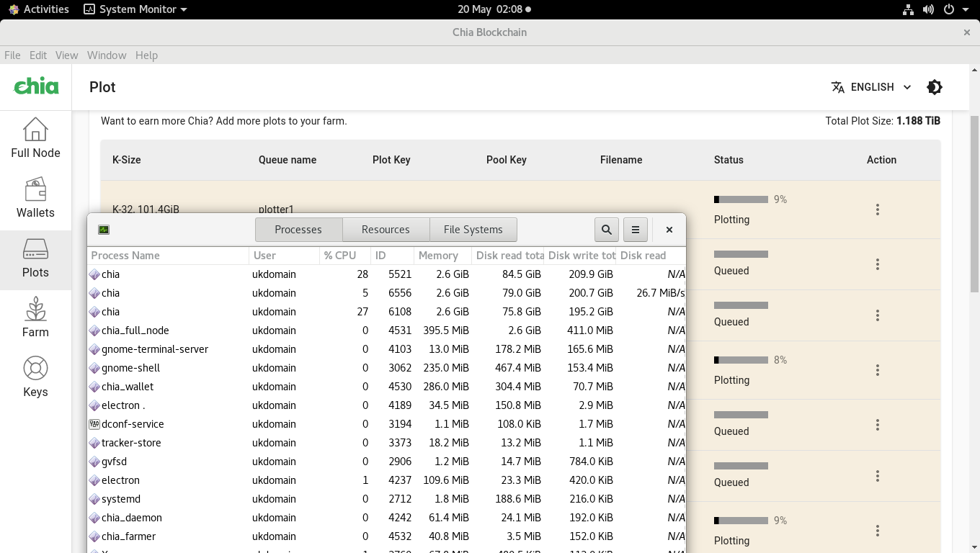This screenshot has width=980, height=553.
Task: Select chia process with ID 6108
Action: [387, 312]
